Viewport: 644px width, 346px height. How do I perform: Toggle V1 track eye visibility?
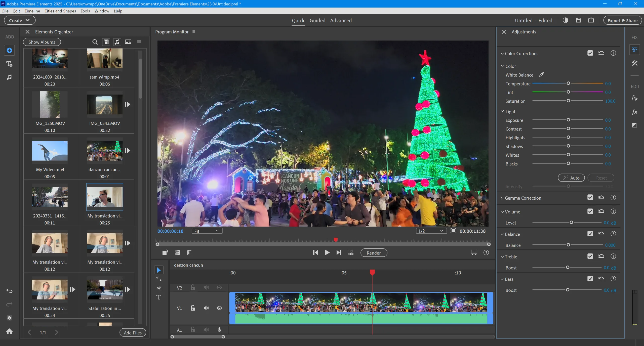(x=219, y=308)
